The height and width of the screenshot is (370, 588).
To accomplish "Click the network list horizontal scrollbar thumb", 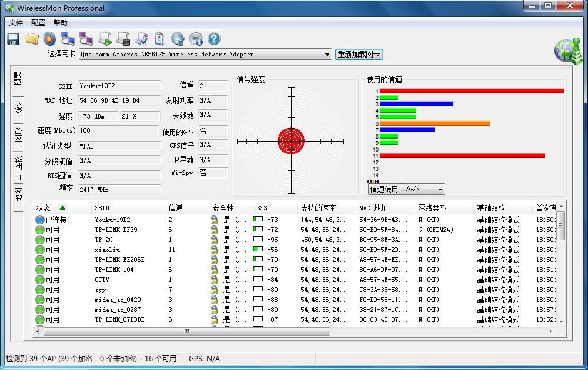I will pyautogui.click(x=187, y=331).
